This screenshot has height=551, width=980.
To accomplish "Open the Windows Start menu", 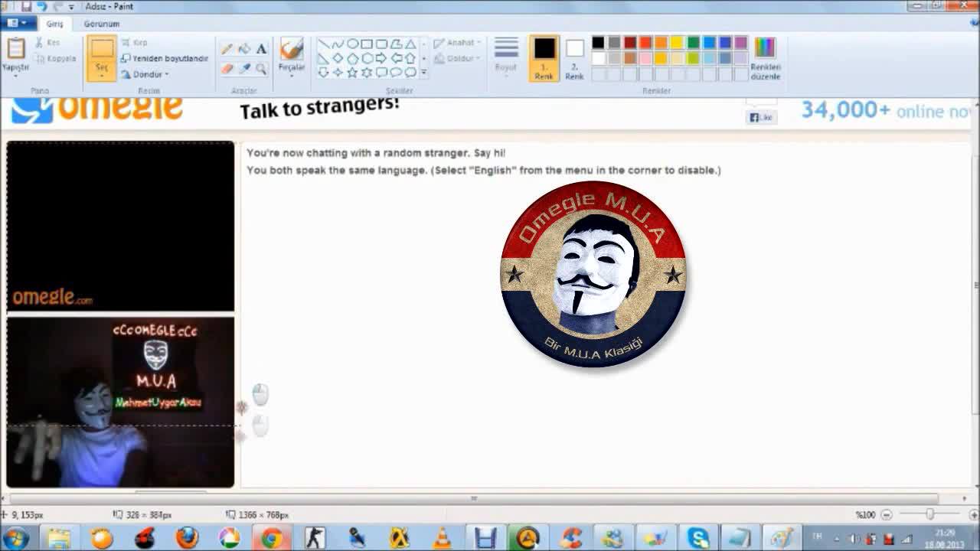I will [x=15, y=538].
